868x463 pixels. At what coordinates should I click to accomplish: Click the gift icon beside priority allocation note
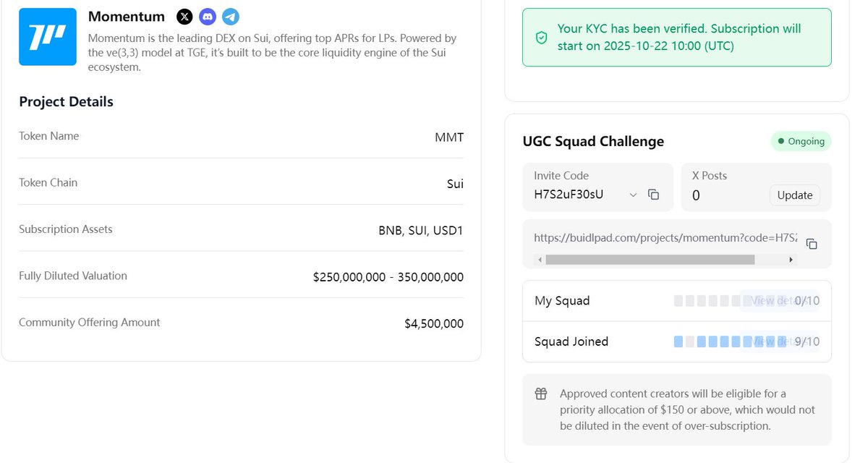[x=541, y=394]
